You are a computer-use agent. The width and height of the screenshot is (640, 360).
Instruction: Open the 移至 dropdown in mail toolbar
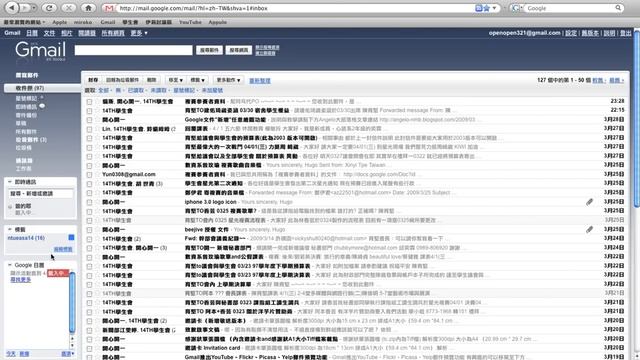(176, 80)
